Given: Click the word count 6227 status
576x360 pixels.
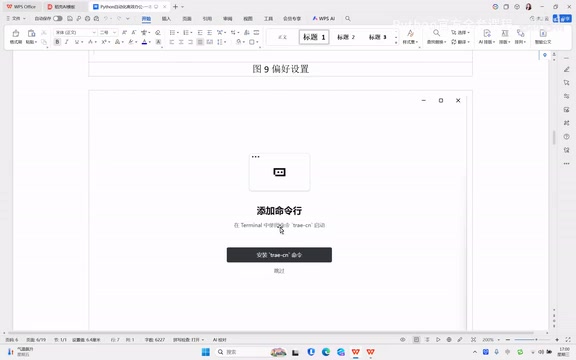Looking at the screenshot, I should coord(155,340).
